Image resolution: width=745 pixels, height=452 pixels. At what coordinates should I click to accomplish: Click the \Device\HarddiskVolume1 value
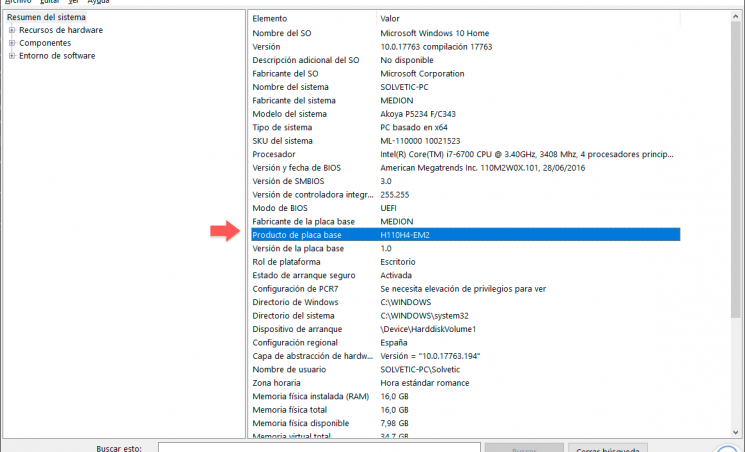pyautogui.click(x=428, y=329)
